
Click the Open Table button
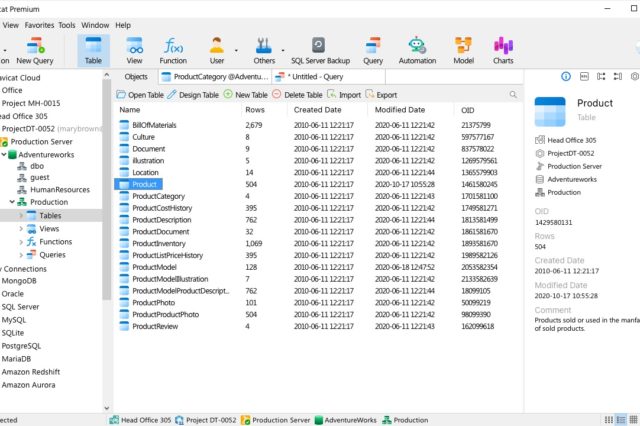(140, 95)
